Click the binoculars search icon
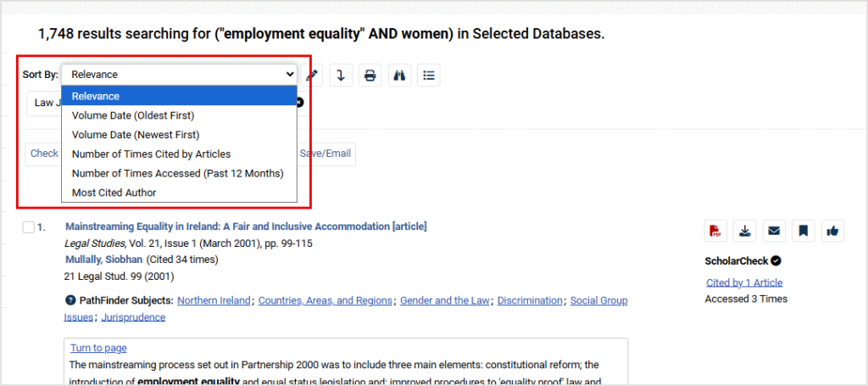868x386 pixels. [399, 75]
